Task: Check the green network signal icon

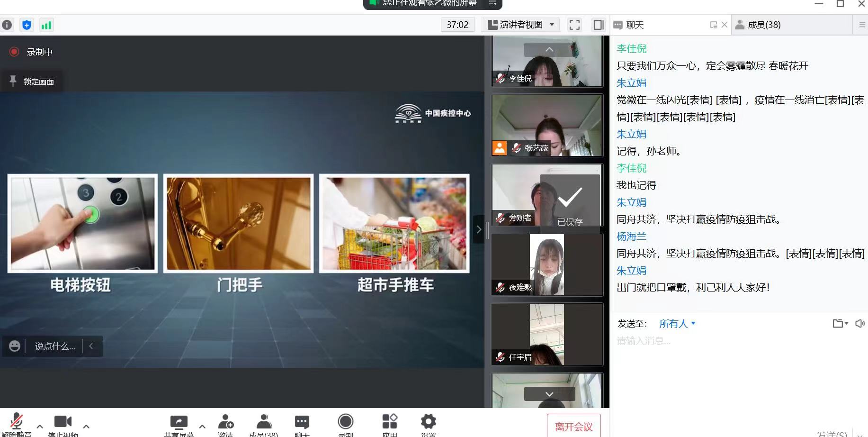Action: click(46, 25)
